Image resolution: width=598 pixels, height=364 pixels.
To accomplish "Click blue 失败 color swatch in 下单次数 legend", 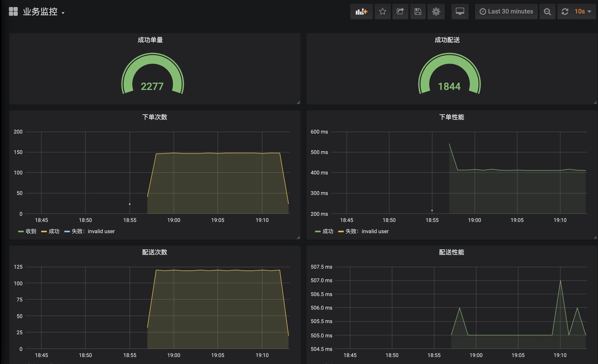I will coord(67,232).
